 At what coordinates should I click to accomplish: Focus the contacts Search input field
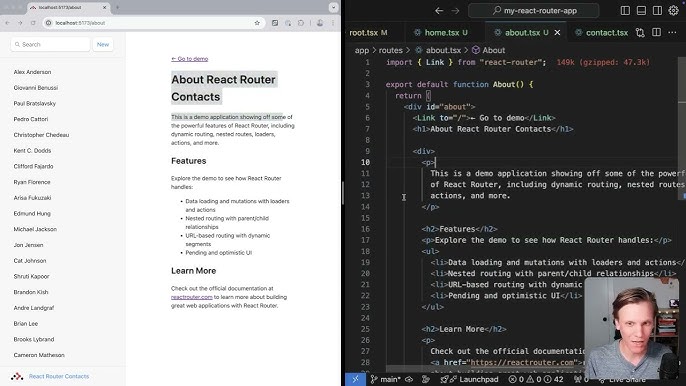point(50,44)
